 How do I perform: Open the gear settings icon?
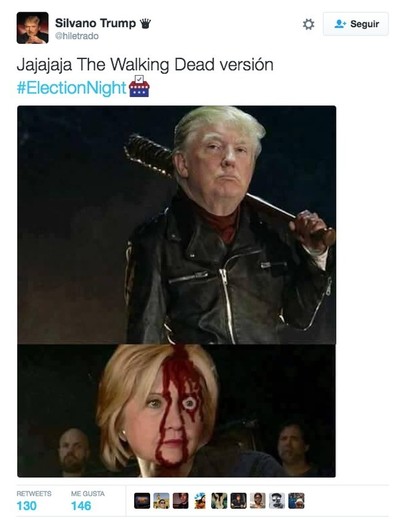tap(308, 24)
